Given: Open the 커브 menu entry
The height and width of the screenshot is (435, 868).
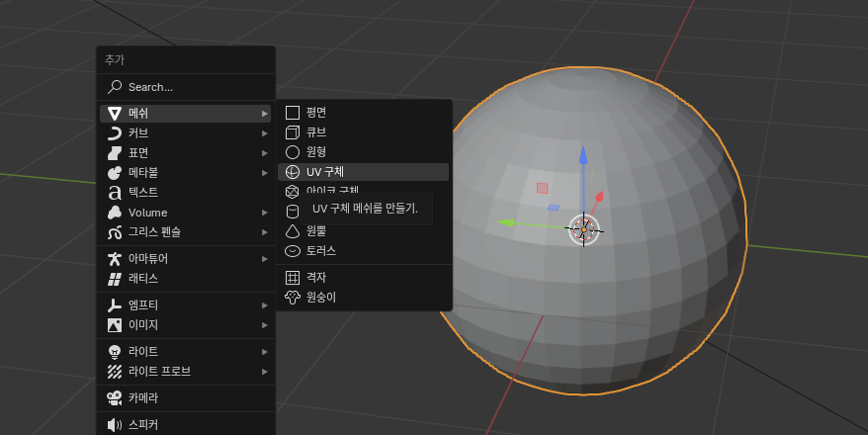Looking at the screenshot, I should coord(186,133).
